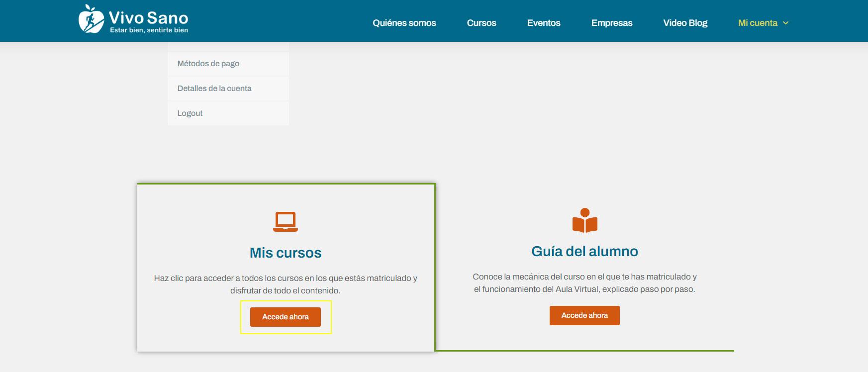Go to Quiénes somos page
The height and width of the screenshot is (372, 868).
pos(404,23)
